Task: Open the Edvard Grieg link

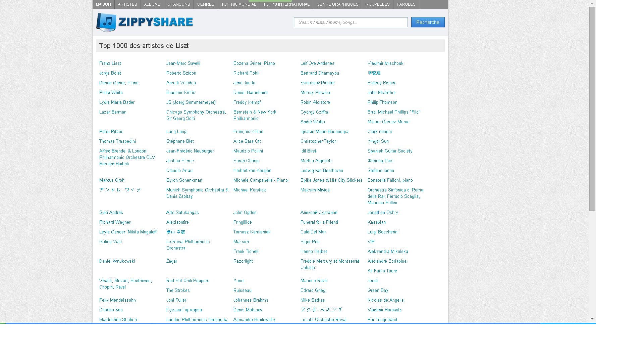Action: [x=313, y=291]
